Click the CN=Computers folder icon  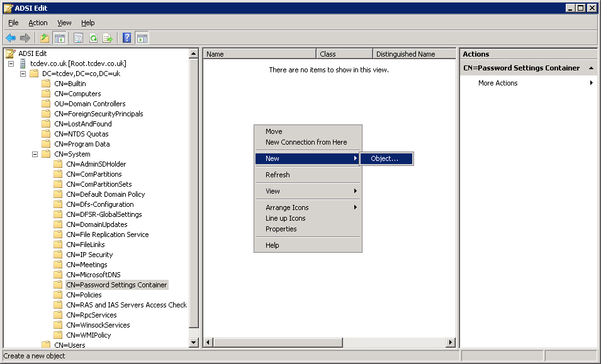46,94
